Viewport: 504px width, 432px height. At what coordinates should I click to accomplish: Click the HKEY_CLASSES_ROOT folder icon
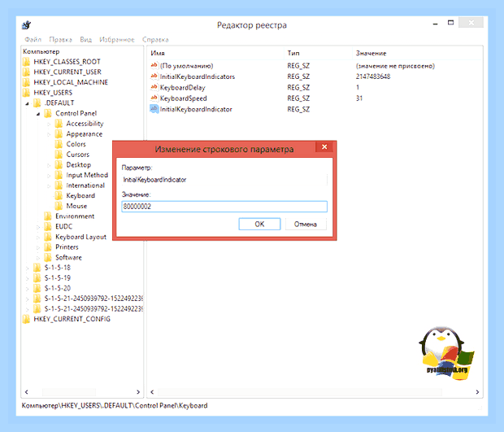click(x=26, y=62)
